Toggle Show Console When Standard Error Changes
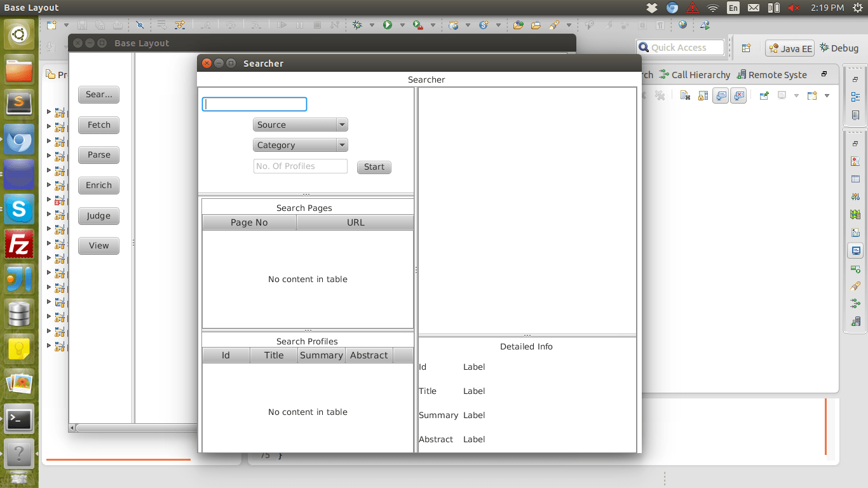868x488 pixels. click(738, 95)
